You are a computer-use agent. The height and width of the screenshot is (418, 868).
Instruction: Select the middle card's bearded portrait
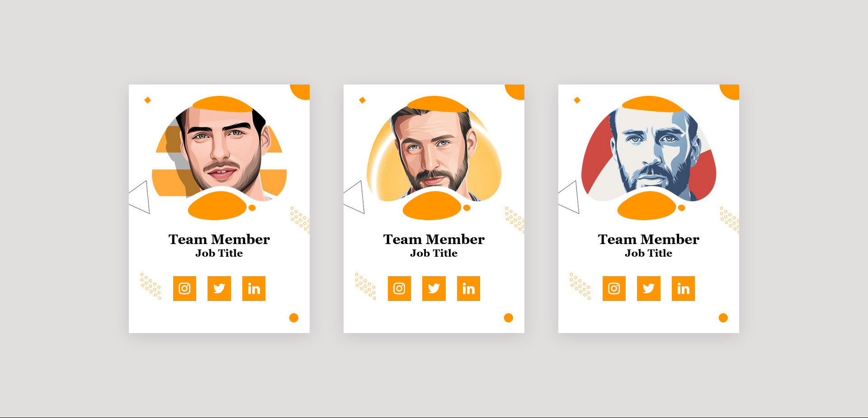[434, 151]
